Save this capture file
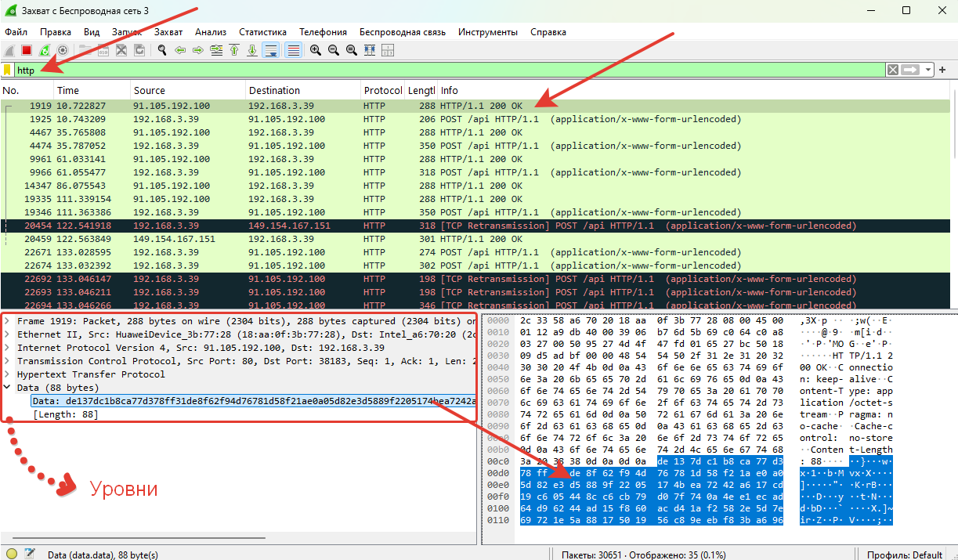 pos(103,50)
